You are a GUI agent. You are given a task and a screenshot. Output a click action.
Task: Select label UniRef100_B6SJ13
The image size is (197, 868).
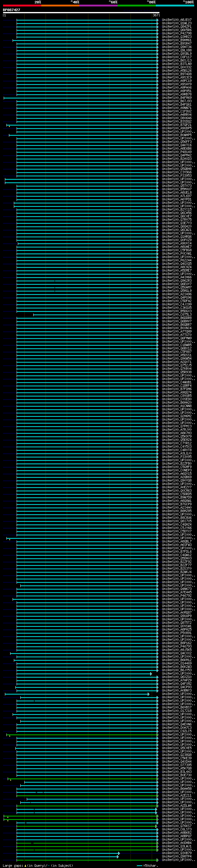click(x=177, y=61)
